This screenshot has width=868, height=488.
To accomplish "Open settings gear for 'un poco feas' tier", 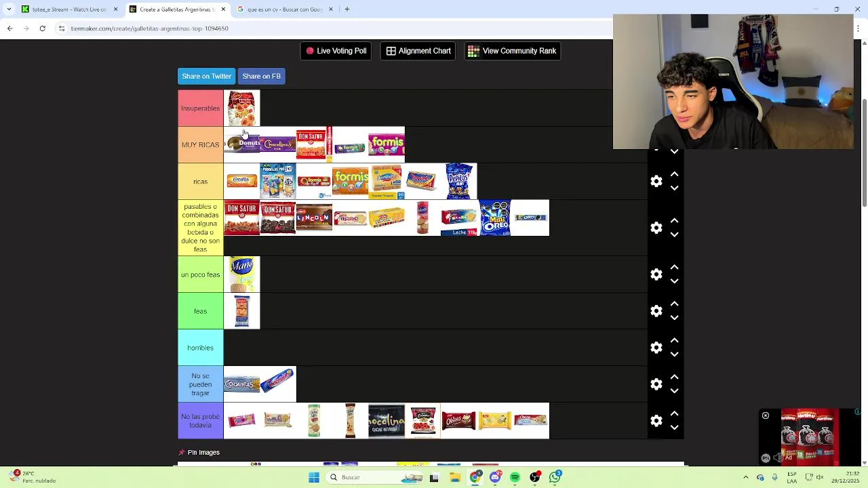I will tap(656, 274).
